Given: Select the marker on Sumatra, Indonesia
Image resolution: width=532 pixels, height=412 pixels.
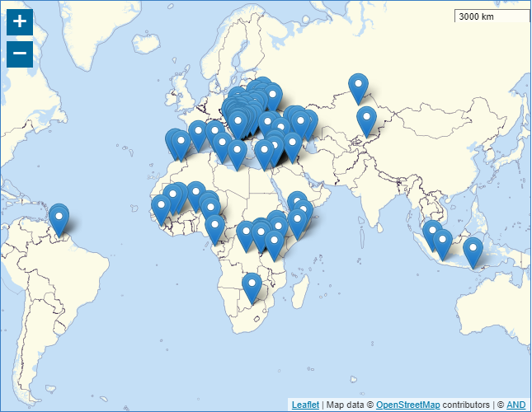Looking at the screenshot, I should coord(432,236).
